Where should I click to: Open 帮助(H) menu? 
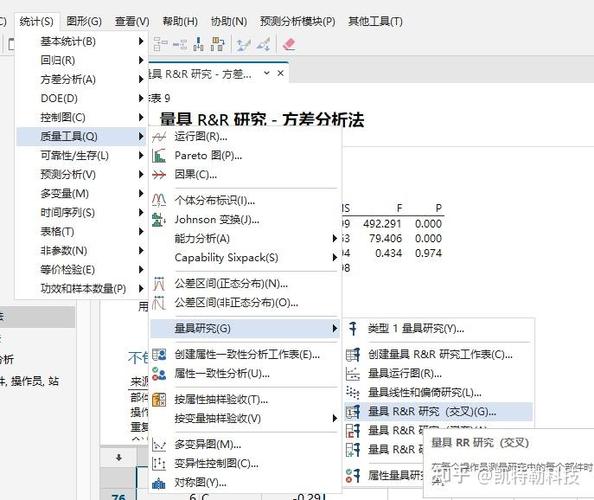click(180, 21)
